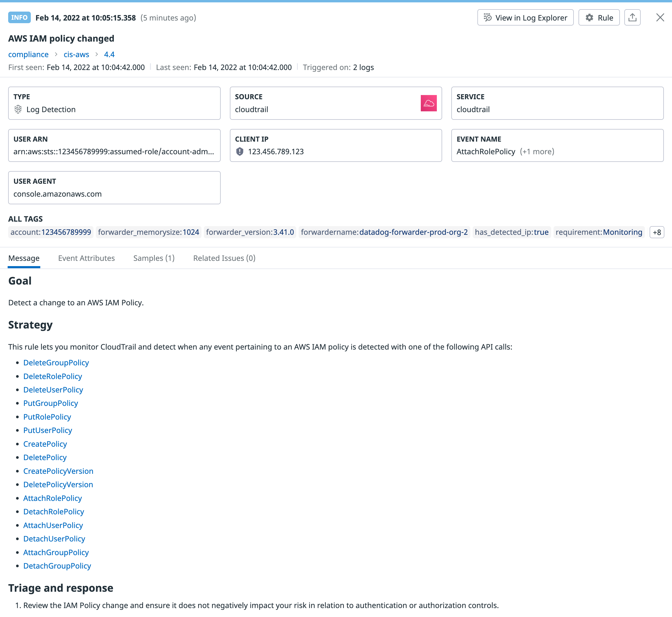The image size is (672, 617).
Task: Expand the +8 hidden tags
Action: pyautogui.click(x=657, y=232)
